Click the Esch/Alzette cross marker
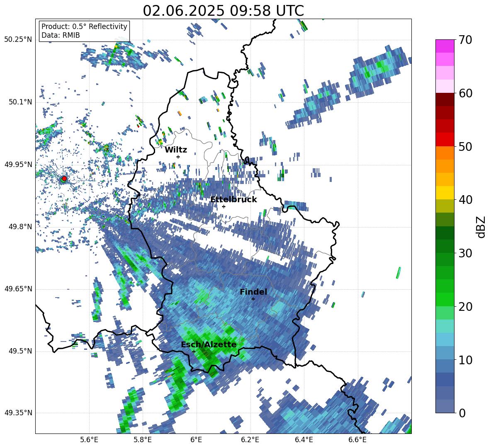The image size is (491, 448). [194, 351]
